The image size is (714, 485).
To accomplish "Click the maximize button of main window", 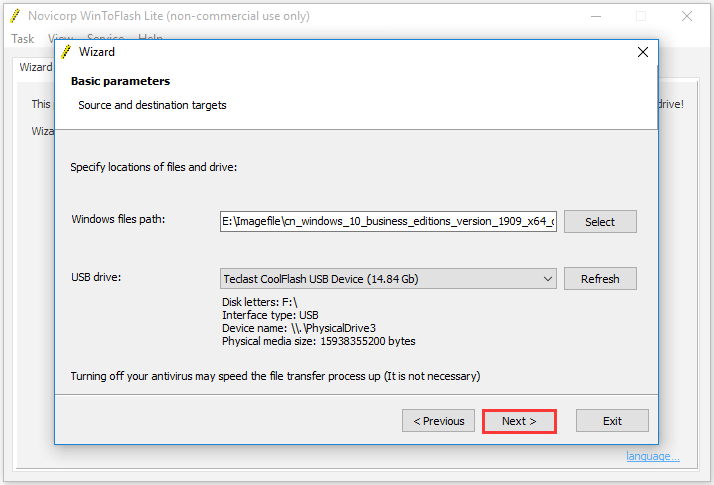I will (x=641, y=16).
